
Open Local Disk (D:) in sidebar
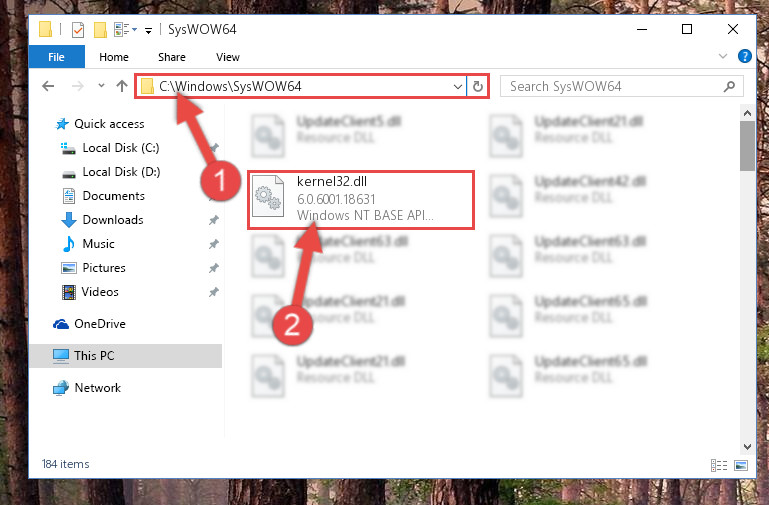(121, 172)
